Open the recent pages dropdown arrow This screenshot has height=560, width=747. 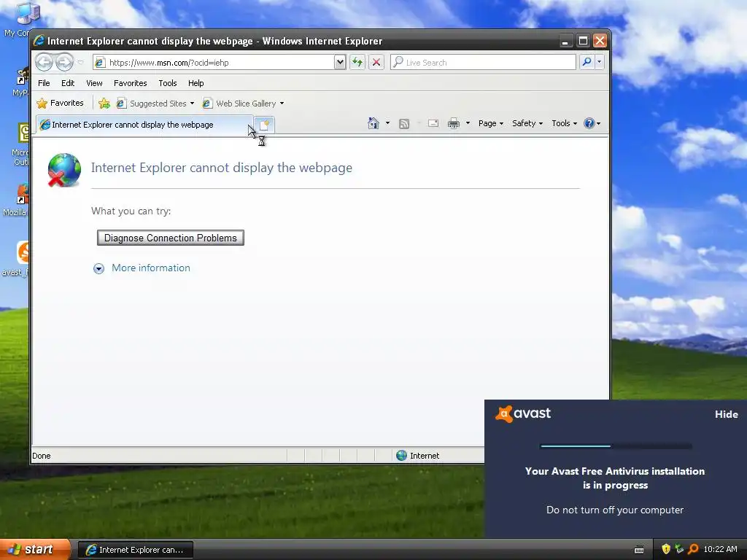coord(80,63)
